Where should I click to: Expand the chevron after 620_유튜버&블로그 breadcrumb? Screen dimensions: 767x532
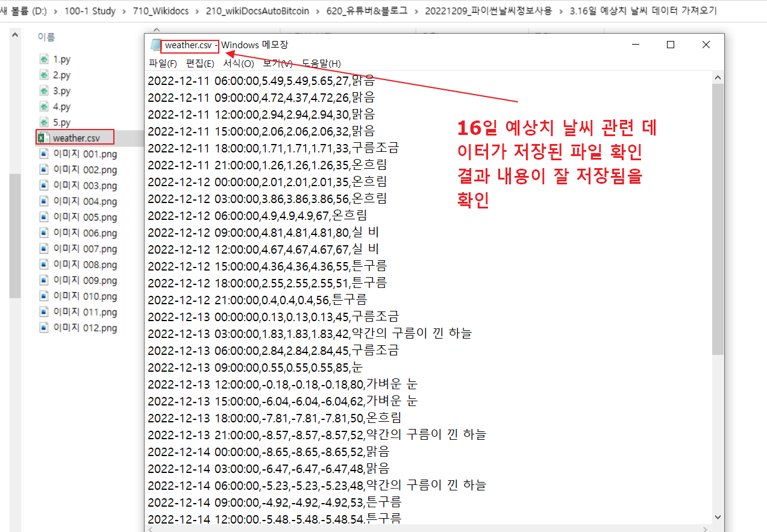pos(417,11)
